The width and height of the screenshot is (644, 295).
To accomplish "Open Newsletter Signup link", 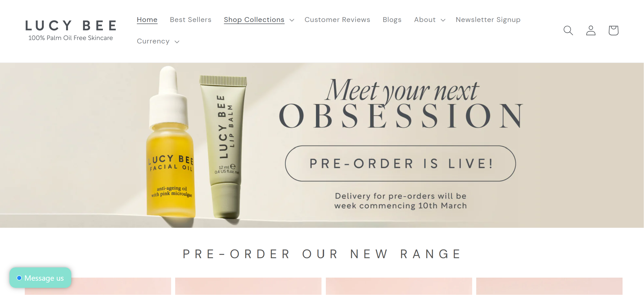I will point(488,20).
